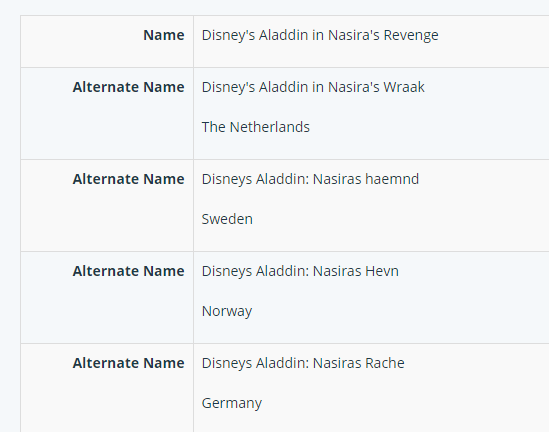Click the word haemnd in the Swedish title

[x=392, y=179]
